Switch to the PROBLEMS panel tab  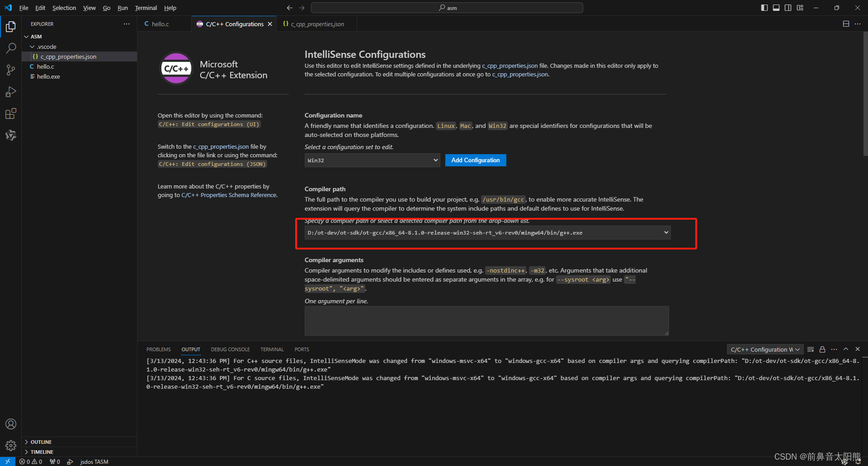159,349
